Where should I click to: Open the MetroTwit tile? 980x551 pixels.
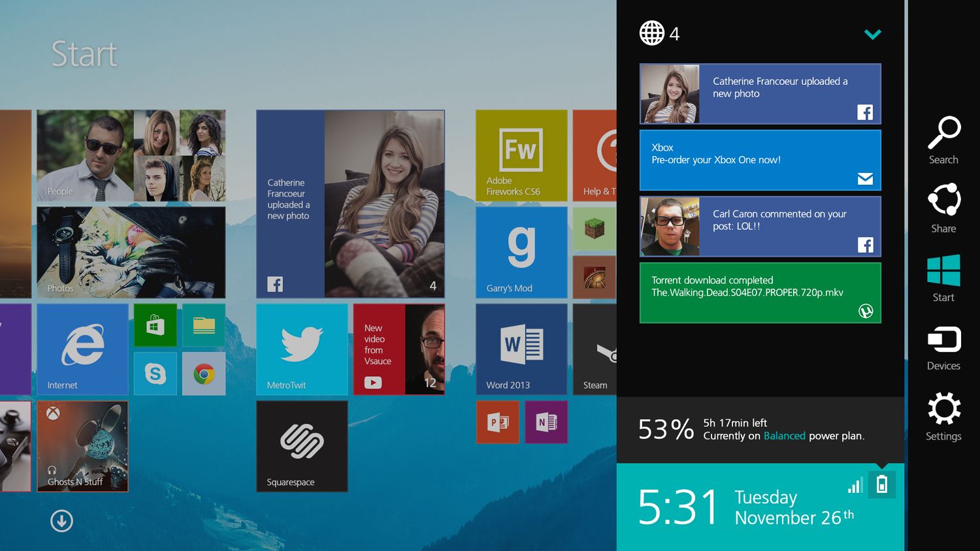302,349
